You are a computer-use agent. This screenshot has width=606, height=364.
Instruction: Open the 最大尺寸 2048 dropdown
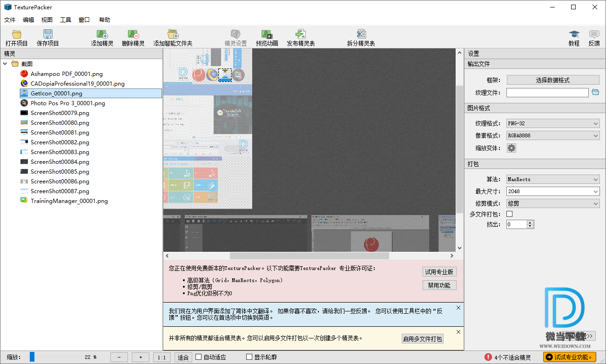(553, 191)
